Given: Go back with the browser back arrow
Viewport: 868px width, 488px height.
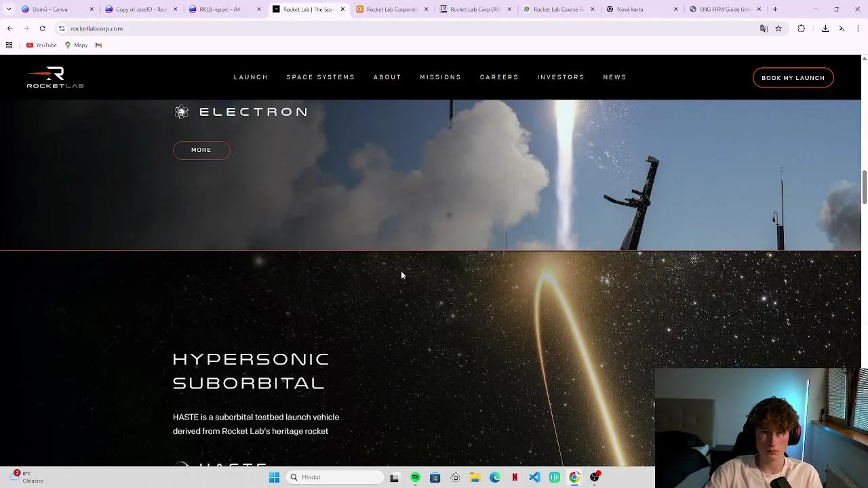Looking at the screenshot, I should pyautogui.click(x=9, y=28).
